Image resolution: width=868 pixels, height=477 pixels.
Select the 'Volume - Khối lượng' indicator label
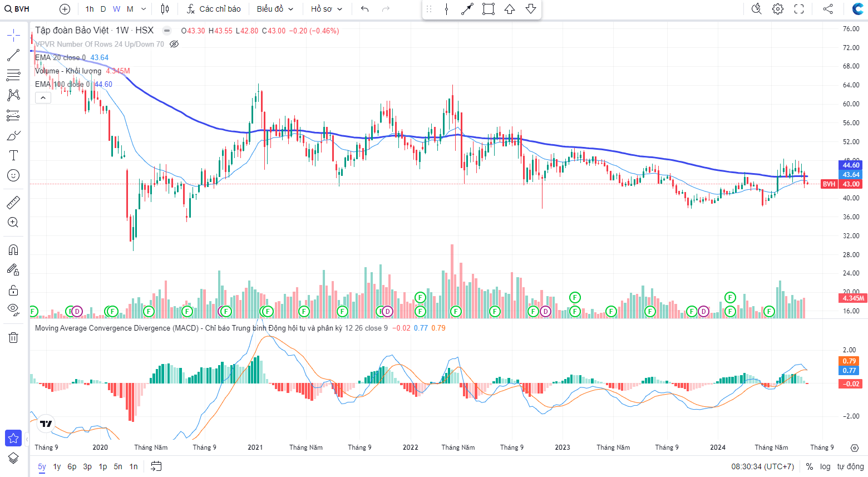68,71
